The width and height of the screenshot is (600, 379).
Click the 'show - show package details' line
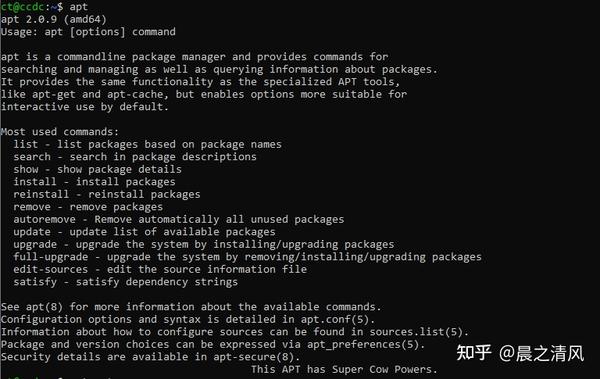pyautogui.click(x=97, y=169)
